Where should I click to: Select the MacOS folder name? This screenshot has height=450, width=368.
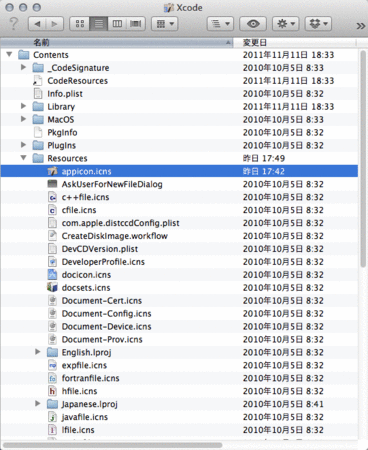pos(61,120)
